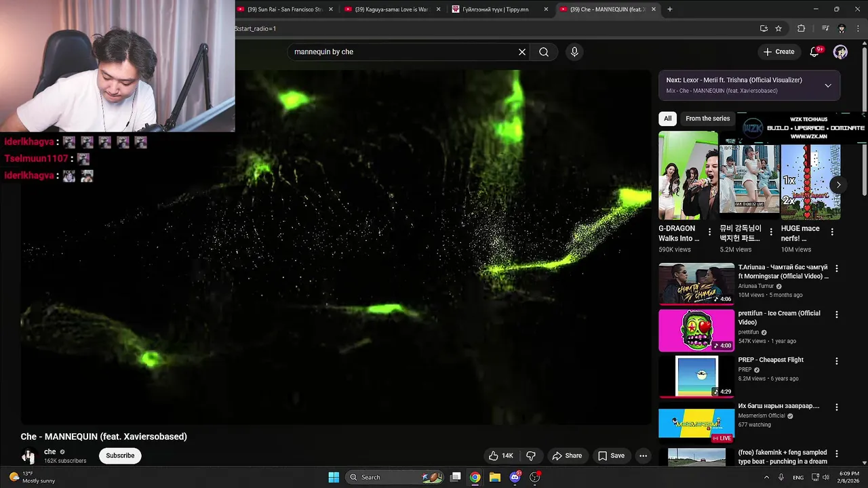868x488 pixels.
Task: Open Chrome extensions puzzle icon
Action: click(802, 28)
